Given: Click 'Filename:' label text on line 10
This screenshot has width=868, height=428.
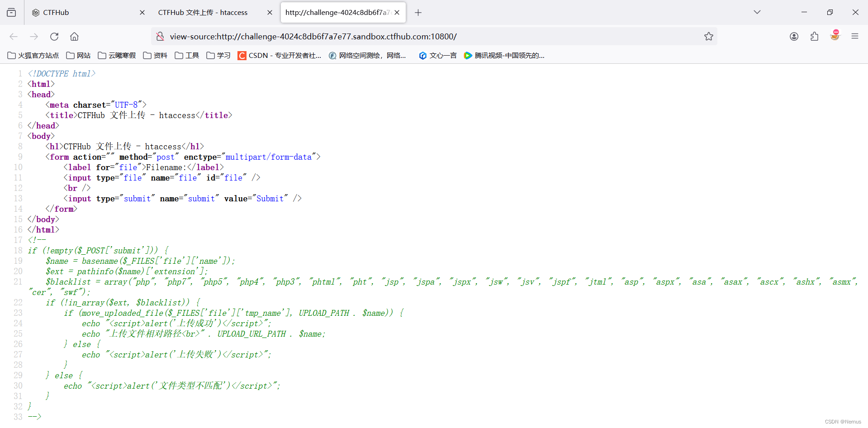Looking at the screenshot, I should tap(166, 167).
